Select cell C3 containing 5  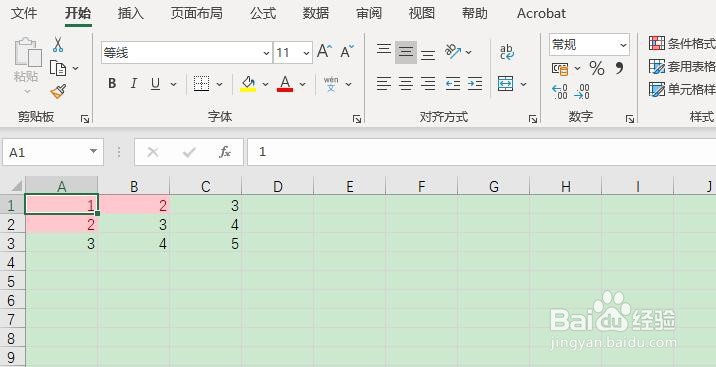tap(206, 243)
